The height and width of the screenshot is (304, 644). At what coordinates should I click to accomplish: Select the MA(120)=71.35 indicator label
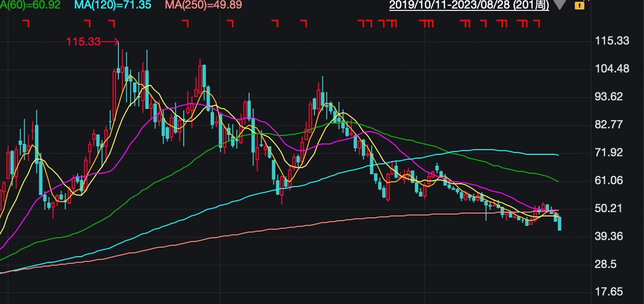(113, 5)
